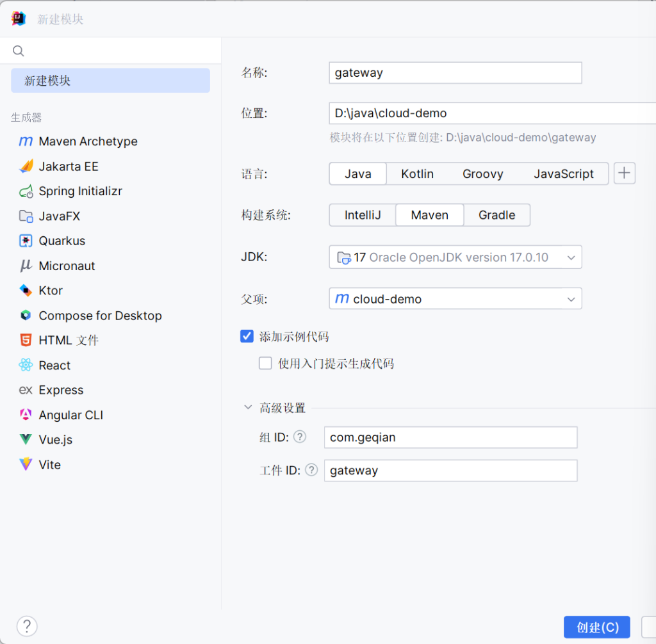Click the Jakarta EE generator icon

click(x=26, y=166)
